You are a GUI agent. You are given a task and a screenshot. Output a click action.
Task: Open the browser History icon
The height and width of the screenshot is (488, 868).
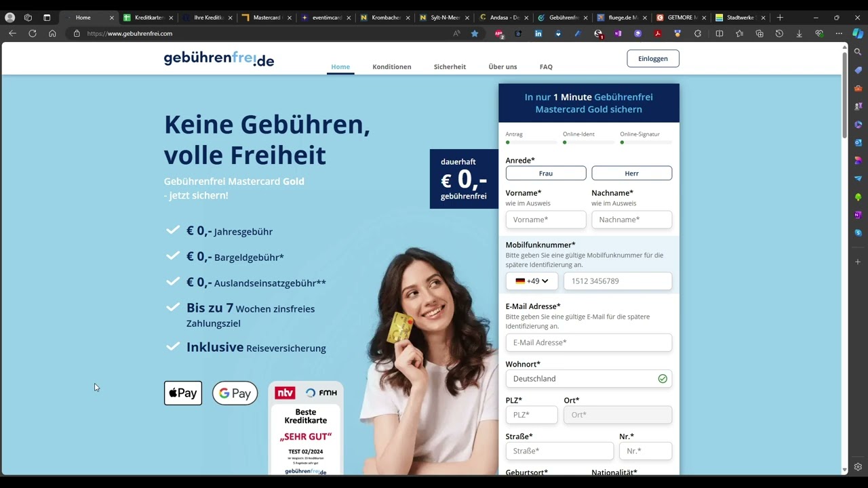tap(779, 33)
